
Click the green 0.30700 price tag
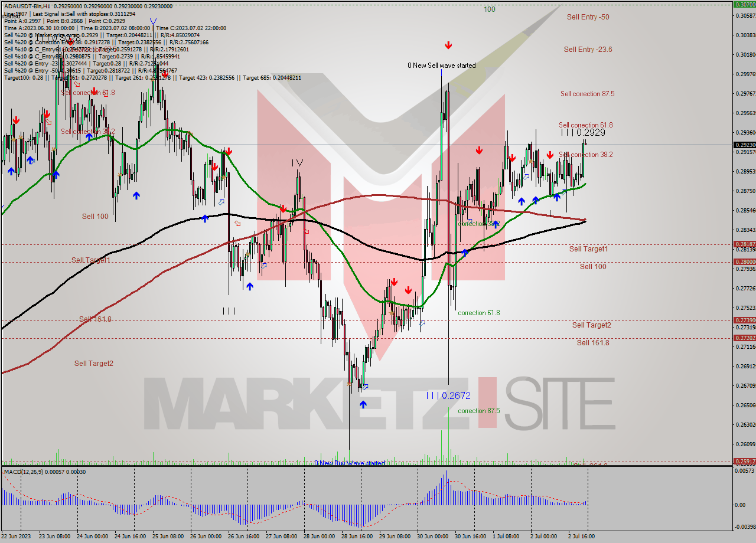pyautogui.click(x=744, y=4)
